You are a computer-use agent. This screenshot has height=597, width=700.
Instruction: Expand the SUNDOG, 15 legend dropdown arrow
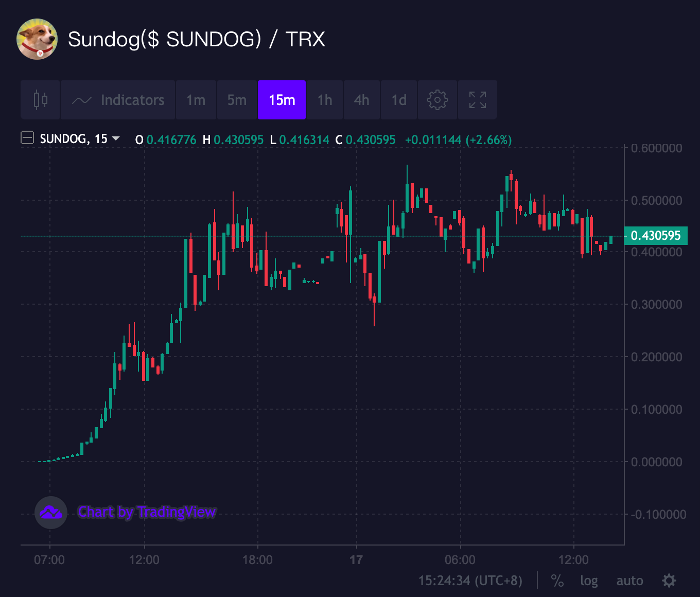[116, 138]
